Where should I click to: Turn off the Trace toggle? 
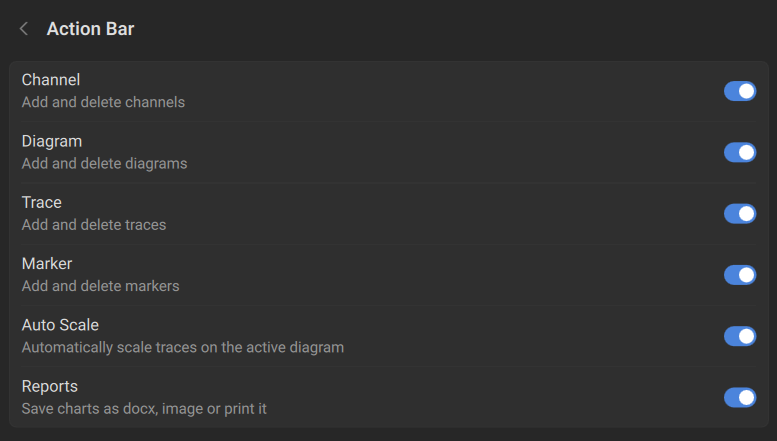(x=739, y=213)
